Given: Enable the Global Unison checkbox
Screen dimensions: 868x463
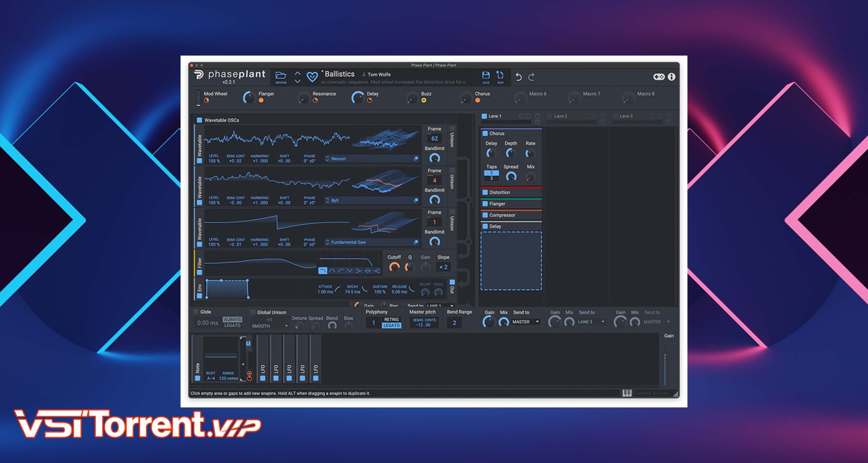Looking at the screenshot, I should tap(253, 312).
